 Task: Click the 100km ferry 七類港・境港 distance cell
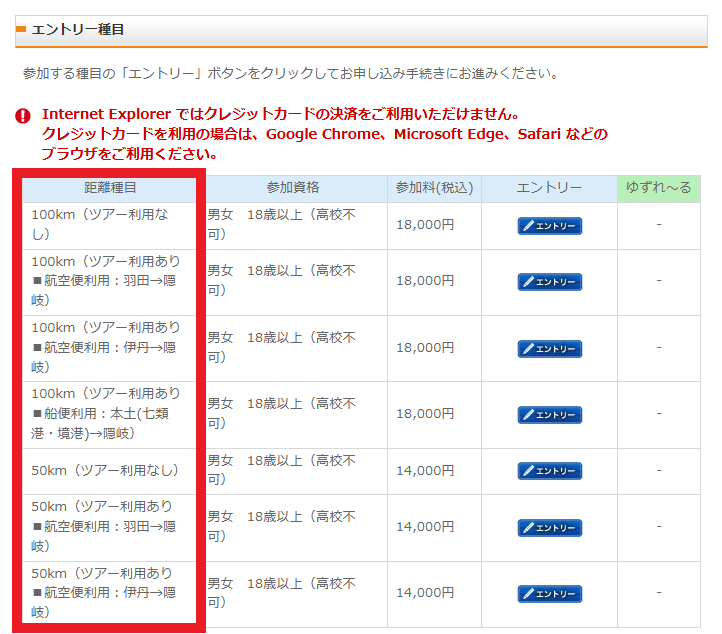tap(110, 414)
